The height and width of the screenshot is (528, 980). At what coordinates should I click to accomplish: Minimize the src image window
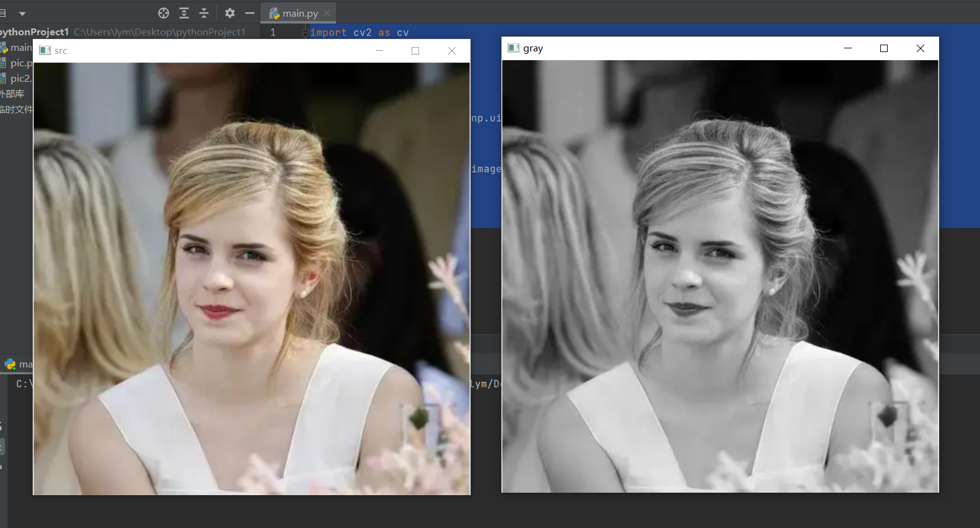pos(379,51)
